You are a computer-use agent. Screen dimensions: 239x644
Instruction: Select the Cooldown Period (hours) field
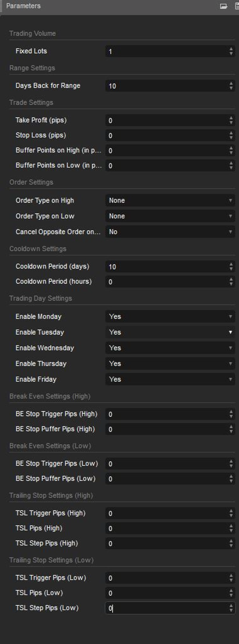coord(167,282)
